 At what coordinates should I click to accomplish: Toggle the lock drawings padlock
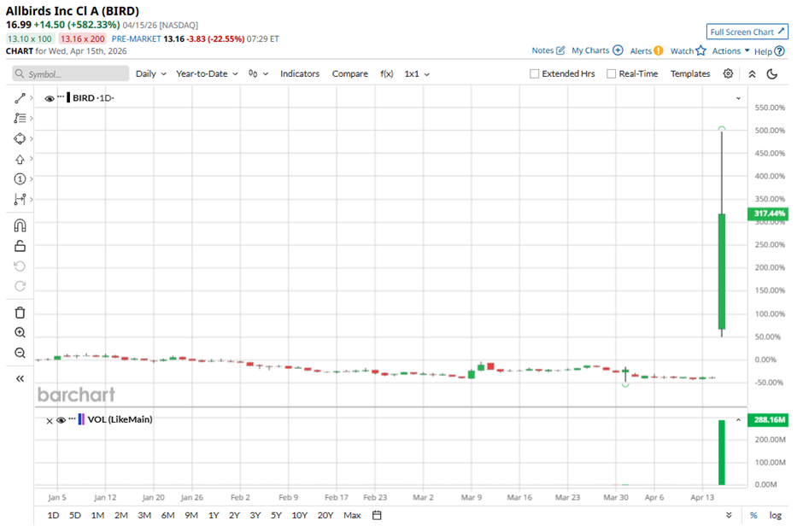pos(20,246)
